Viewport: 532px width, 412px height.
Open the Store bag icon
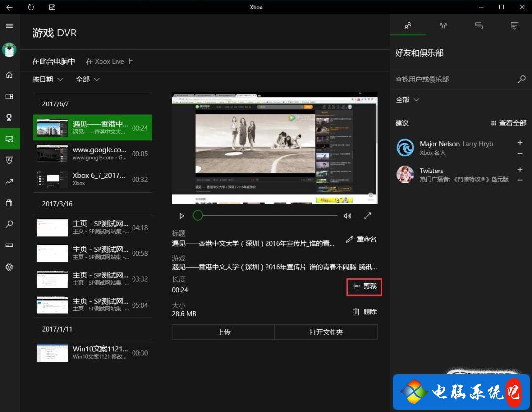(9, 203)
